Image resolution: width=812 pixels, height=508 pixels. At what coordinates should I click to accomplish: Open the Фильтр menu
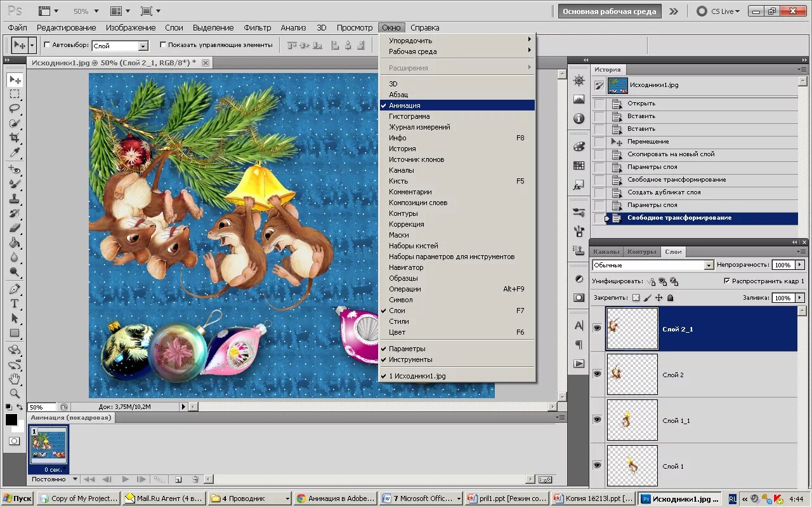click(x=257, y=27)
